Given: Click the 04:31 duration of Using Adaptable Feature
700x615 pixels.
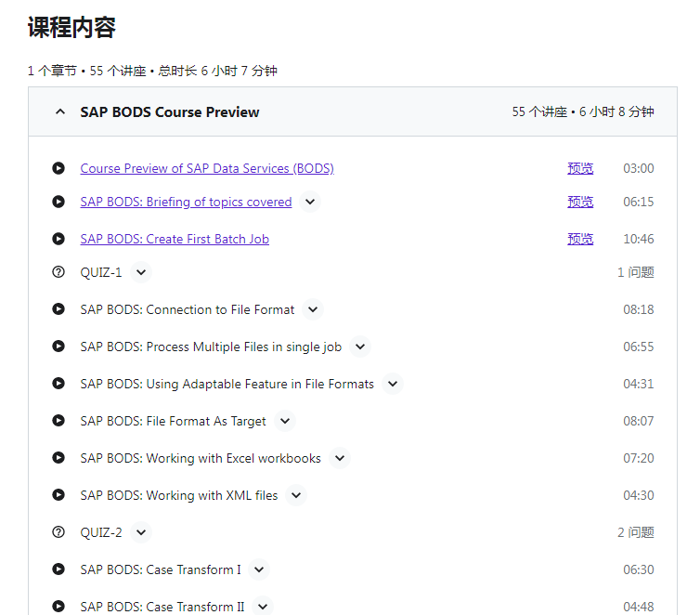Looking at the screenshot, I should tap(639, 384).
